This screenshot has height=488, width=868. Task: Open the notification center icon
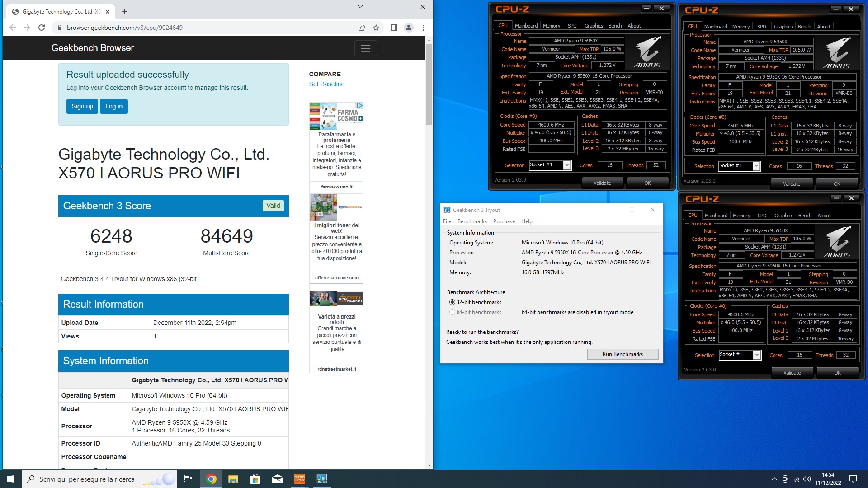tap(853, 479)
